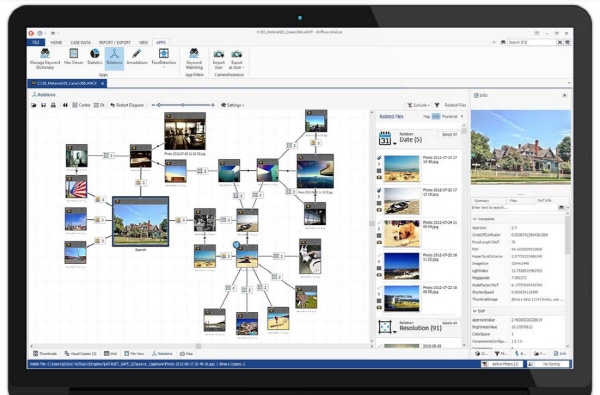
Task: Switch Related Files view to Thumbnail
Action: pos(450,116)
